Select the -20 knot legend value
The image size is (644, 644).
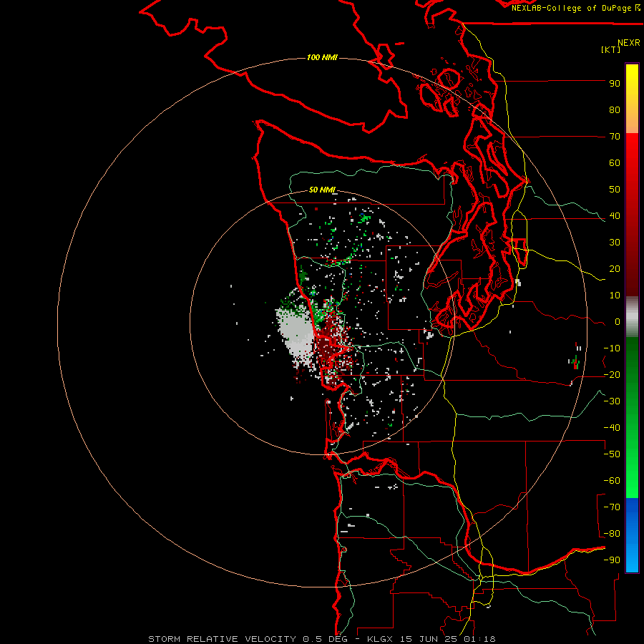click(x=612, y=375)
